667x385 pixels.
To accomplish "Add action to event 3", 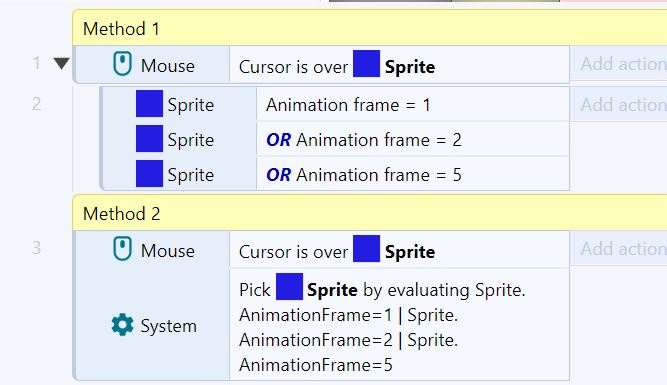I will pos(619,249).
